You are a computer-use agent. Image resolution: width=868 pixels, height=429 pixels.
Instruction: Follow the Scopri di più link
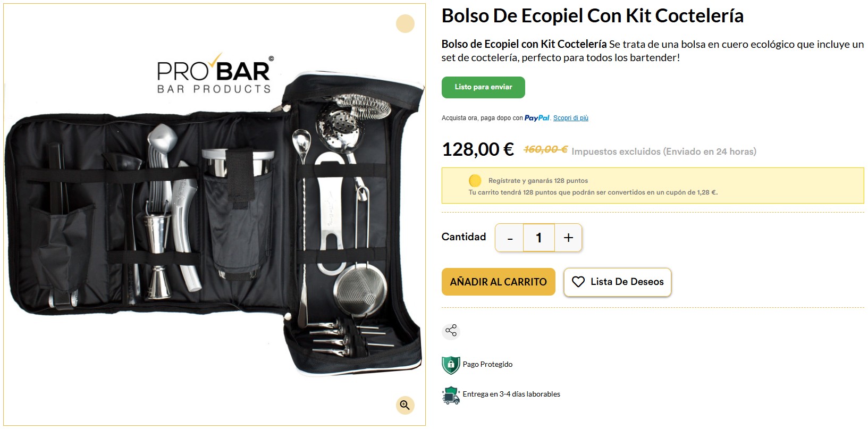click(571, 118)
